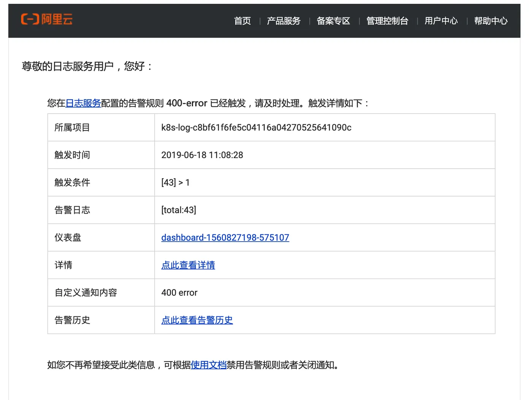Click the 触发条件 row label
Viewport: 532px width, 400px height.
[x=72, y=183]
